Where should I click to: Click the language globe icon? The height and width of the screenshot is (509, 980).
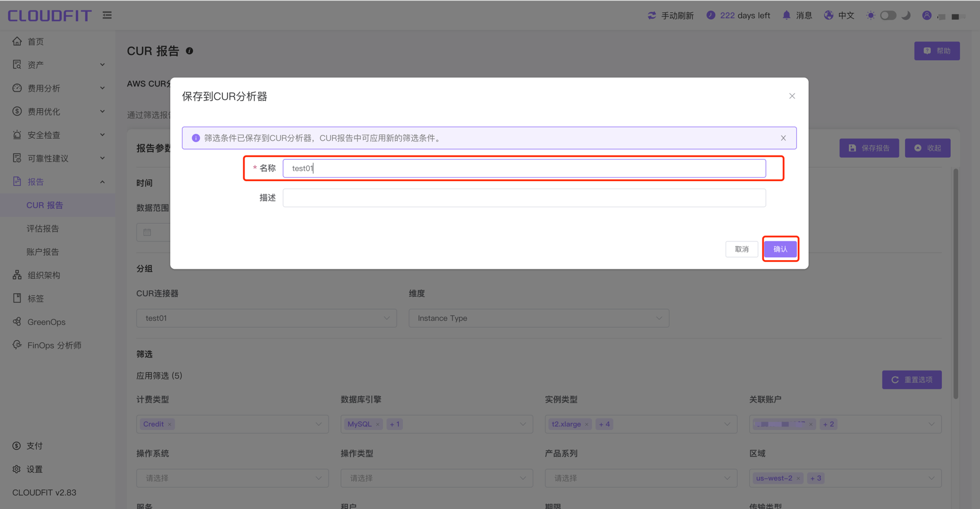829,15
